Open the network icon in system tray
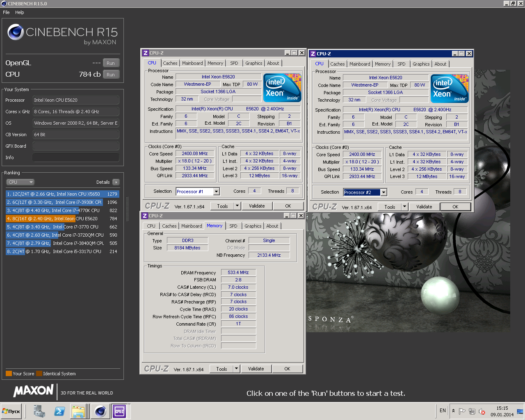The image size is (525, 420). point(472,411)
